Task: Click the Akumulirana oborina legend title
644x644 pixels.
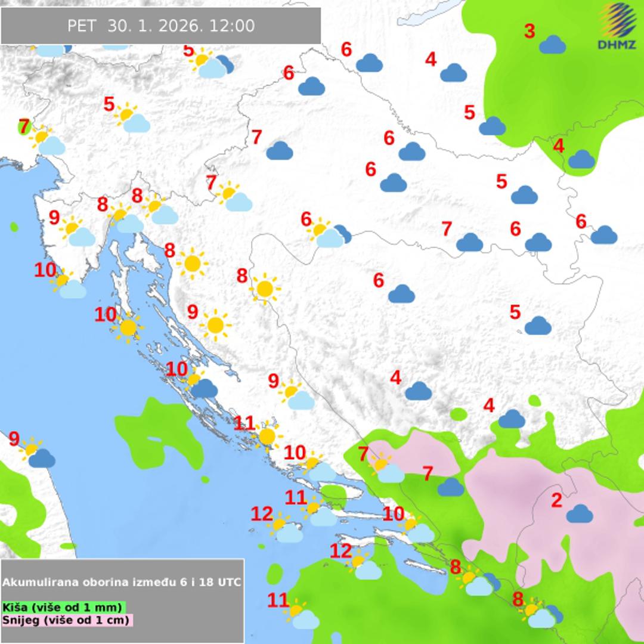Action: tap(122, 582)
